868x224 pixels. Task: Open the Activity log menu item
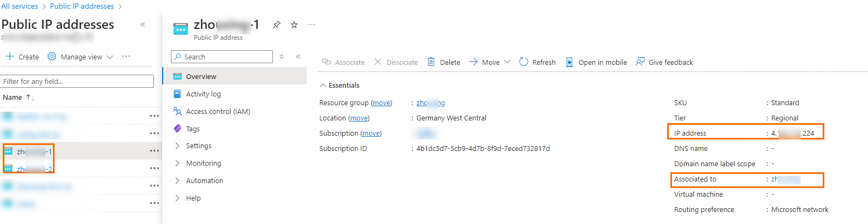pos(203,94)
